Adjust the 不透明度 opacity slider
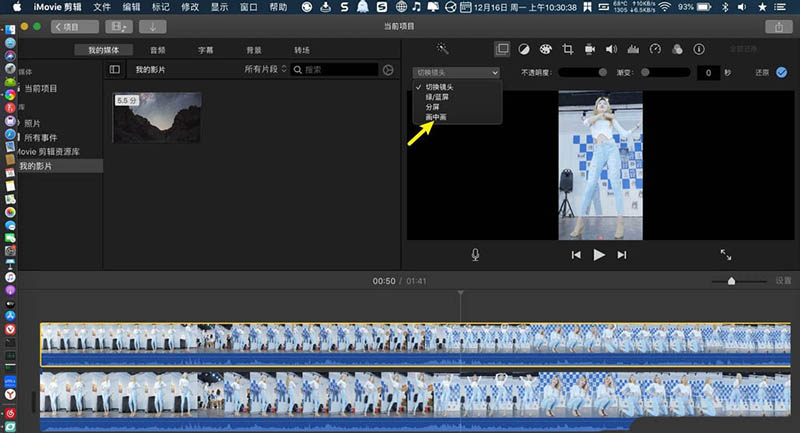The image size is (800, 433). point(582,73)
